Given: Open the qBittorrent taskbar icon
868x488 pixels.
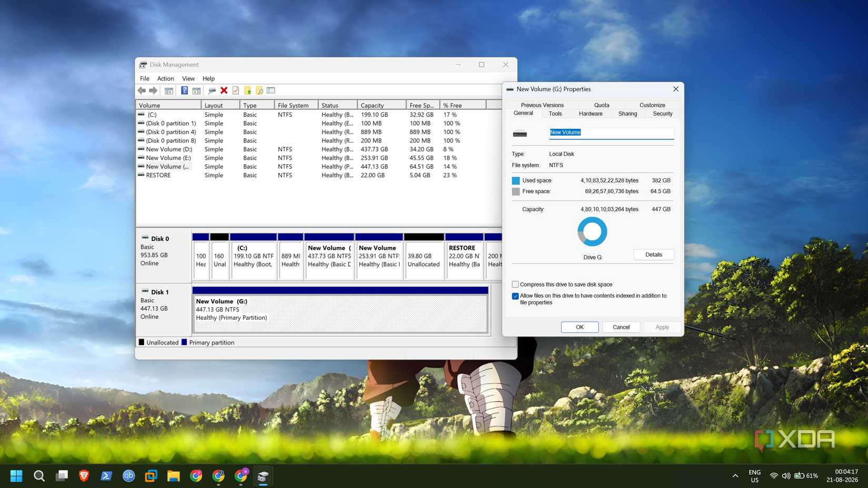Looking at the screenshot, I should click(129, 476).
